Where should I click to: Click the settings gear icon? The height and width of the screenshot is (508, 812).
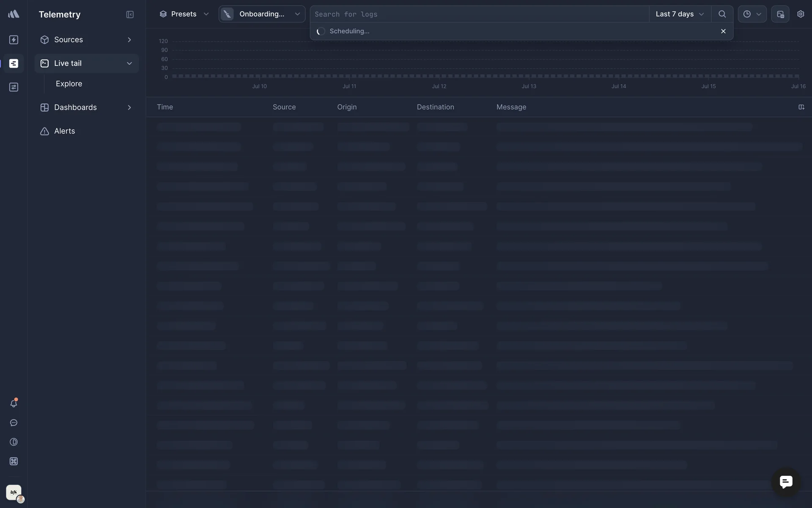click(x=801, y=14)
